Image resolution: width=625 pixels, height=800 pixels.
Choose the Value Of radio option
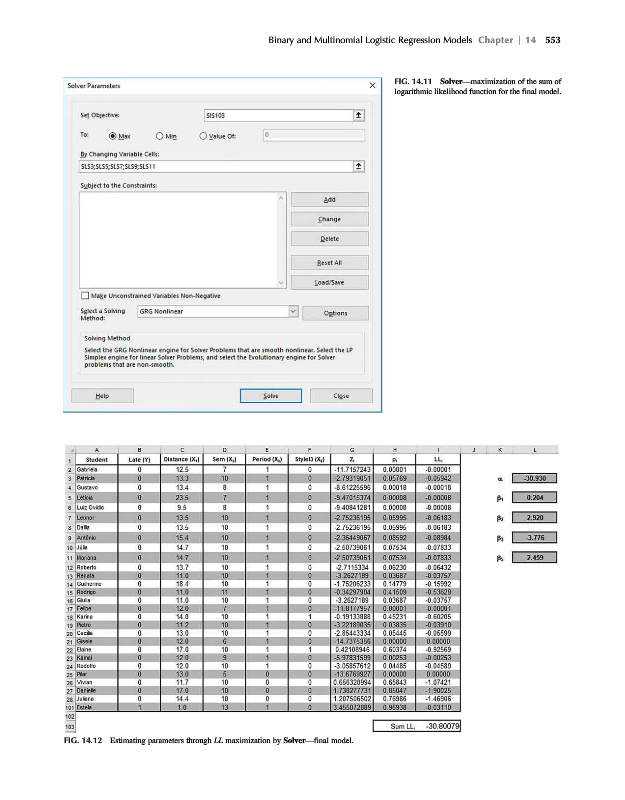coord(207,134)
